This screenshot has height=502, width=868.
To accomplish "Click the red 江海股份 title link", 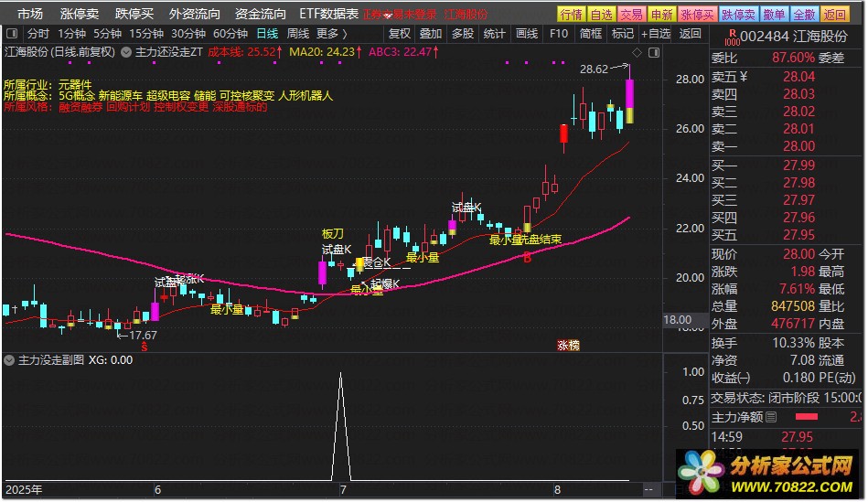I will point(466,15).
